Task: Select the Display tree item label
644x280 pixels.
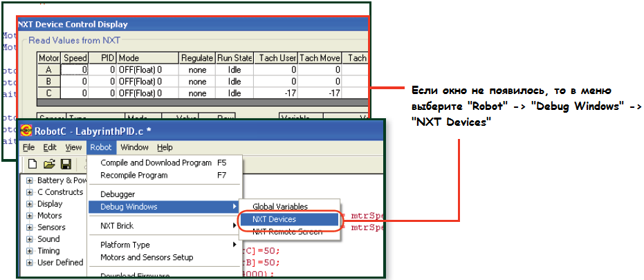Action: pos(50,204)
